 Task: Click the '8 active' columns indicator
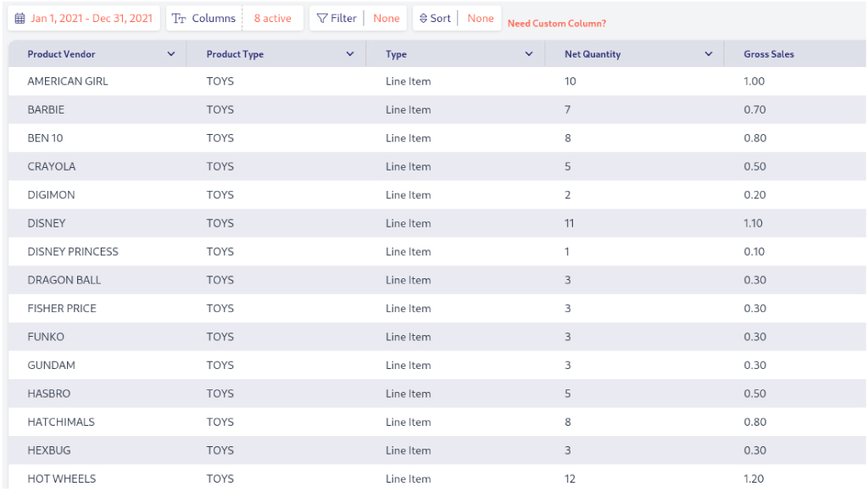click(272, 19)
